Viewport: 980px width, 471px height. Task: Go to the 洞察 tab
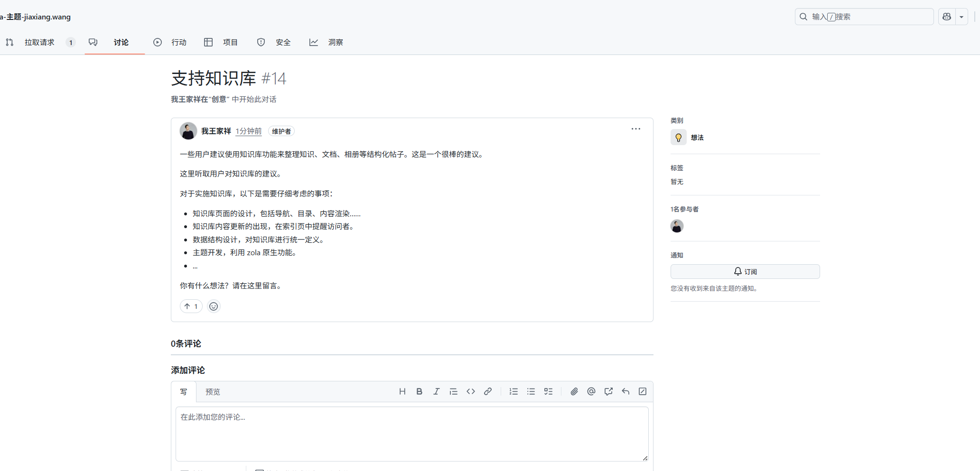[335, 42]
